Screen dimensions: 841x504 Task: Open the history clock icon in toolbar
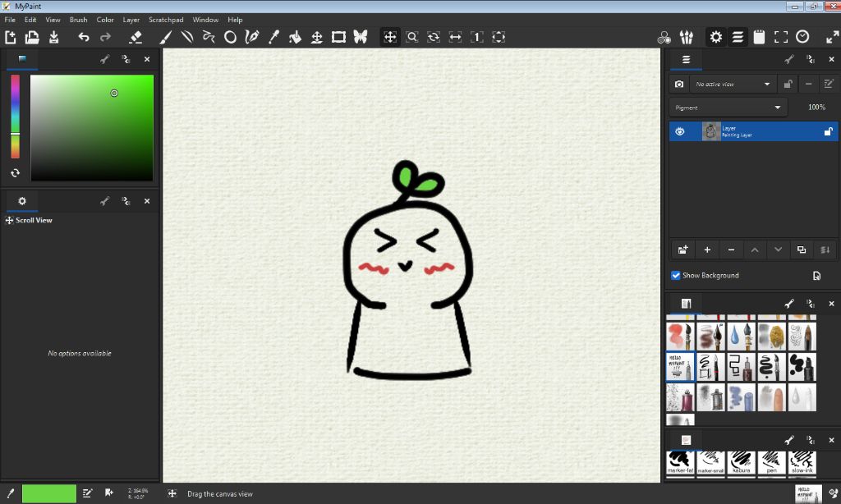(802, 37)
